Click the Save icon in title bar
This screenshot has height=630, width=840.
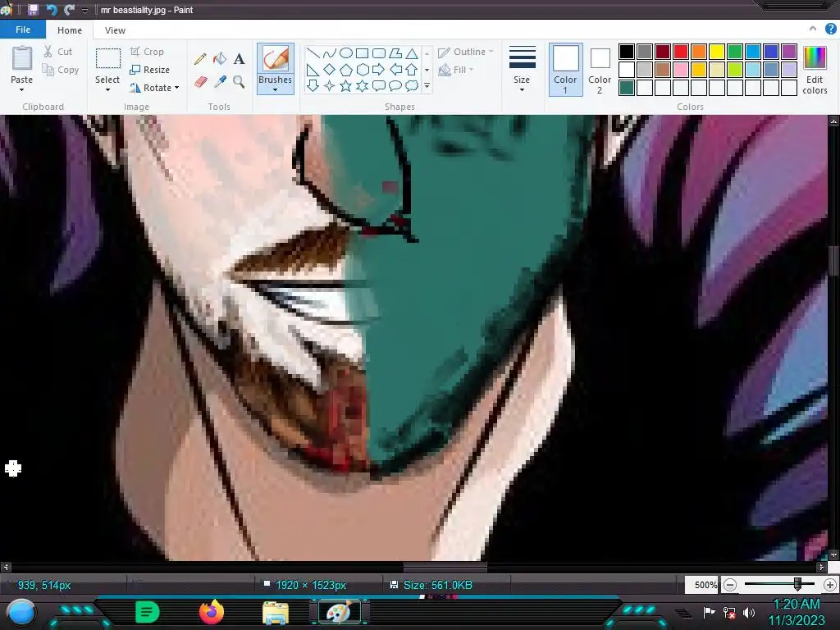[x=33, y=10]
